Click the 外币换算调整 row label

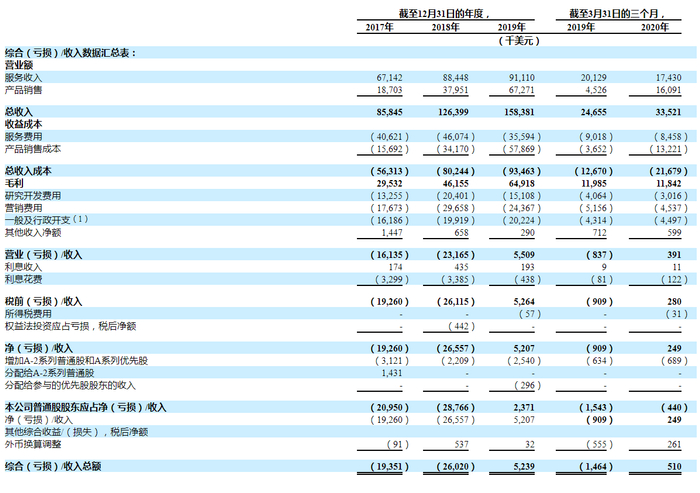[33, 444]
